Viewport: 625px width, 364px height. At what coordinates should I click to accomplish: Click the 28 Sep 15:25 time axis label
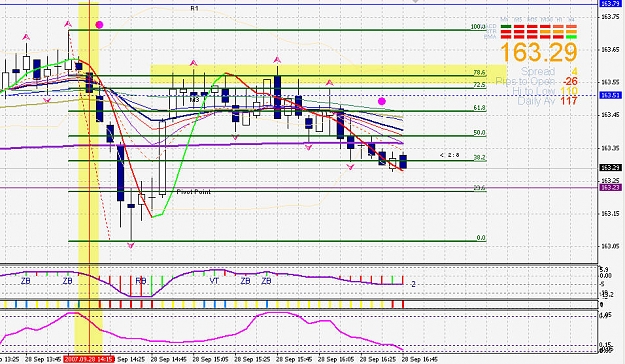coord(252,359)
